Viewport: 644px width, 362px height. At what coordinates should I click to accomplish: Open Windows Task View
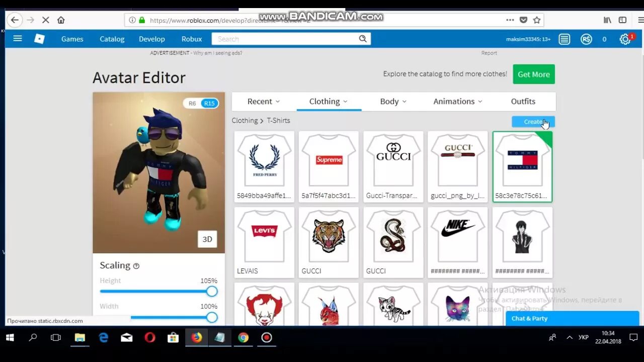pyautogui.click(x=56, y=338)
